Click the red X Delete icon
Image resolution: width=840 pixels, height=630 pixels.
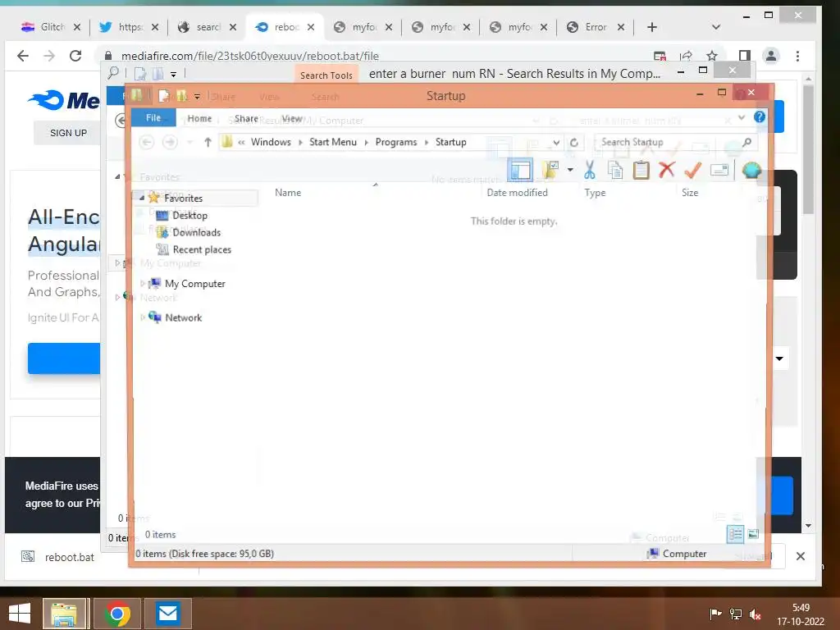coord(666,170)
